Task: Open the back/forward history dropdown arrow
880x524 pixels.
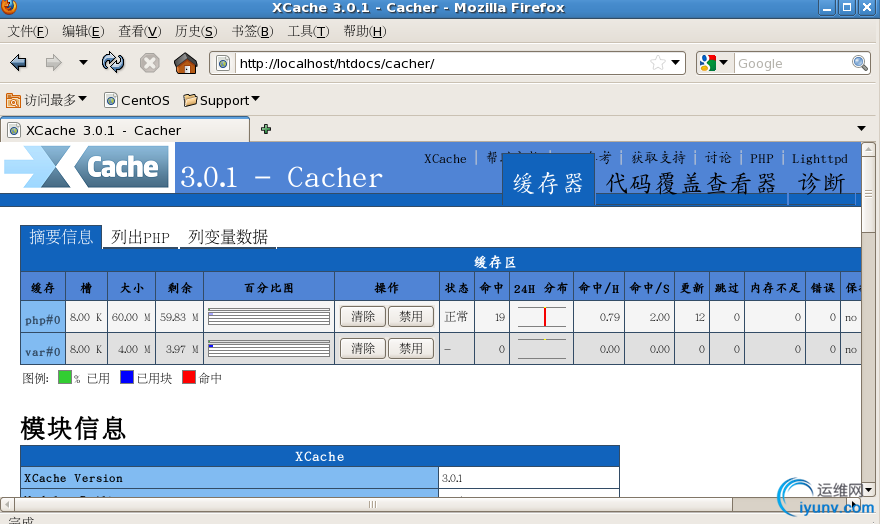Action: point(83,62)
